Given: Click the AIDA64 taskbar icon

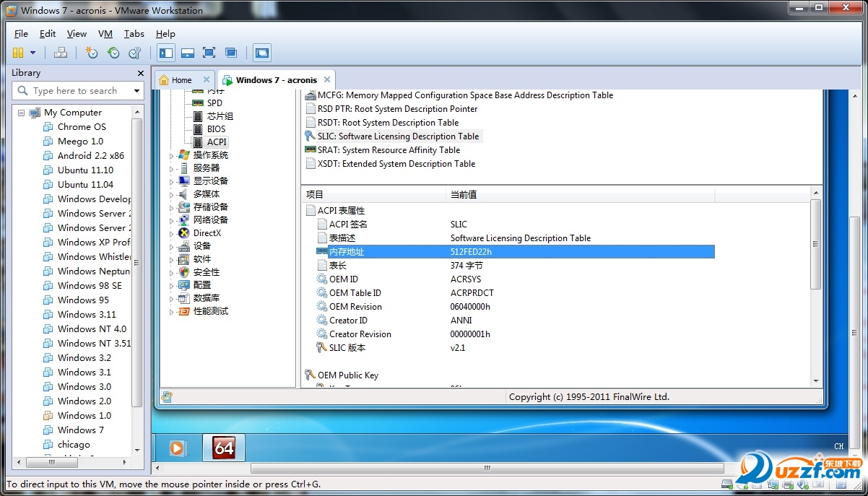Looking at the screenshot, I should (x=224, y=448).
